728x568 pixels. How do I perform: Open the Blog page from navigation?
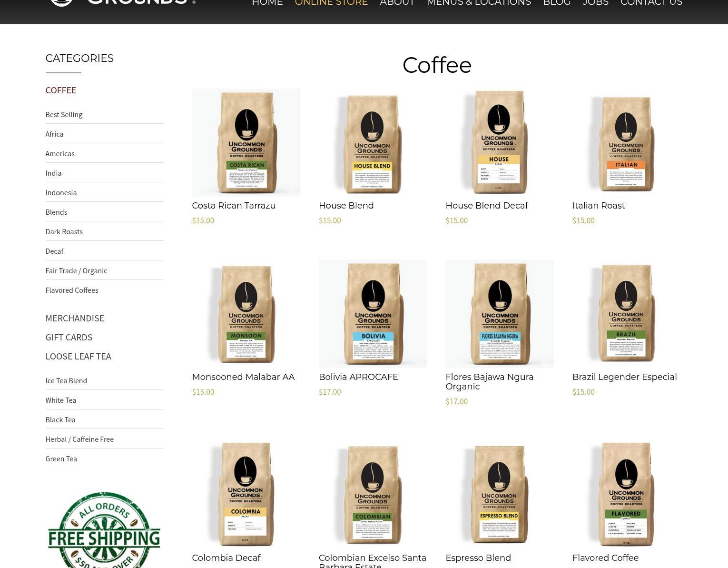(556, 3)
